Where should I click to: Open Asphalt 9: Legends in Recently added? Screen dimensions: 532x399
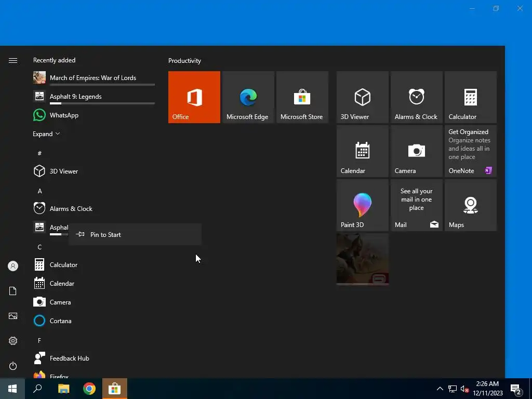[x=94, y=96]
